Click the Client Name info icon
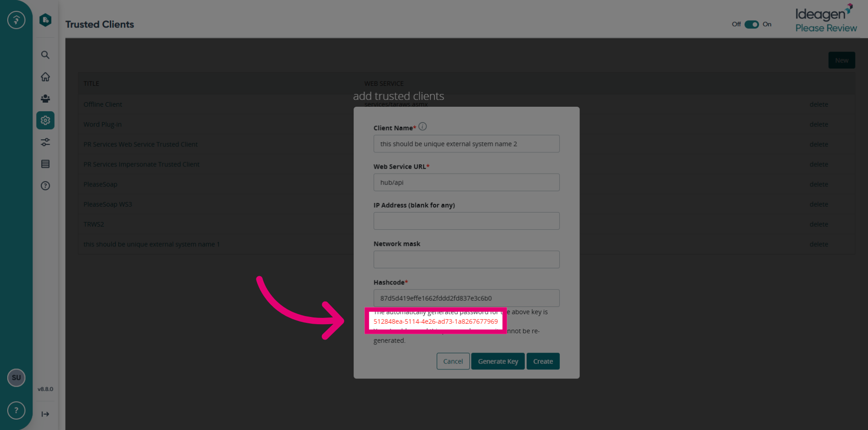 pos(422,127)
